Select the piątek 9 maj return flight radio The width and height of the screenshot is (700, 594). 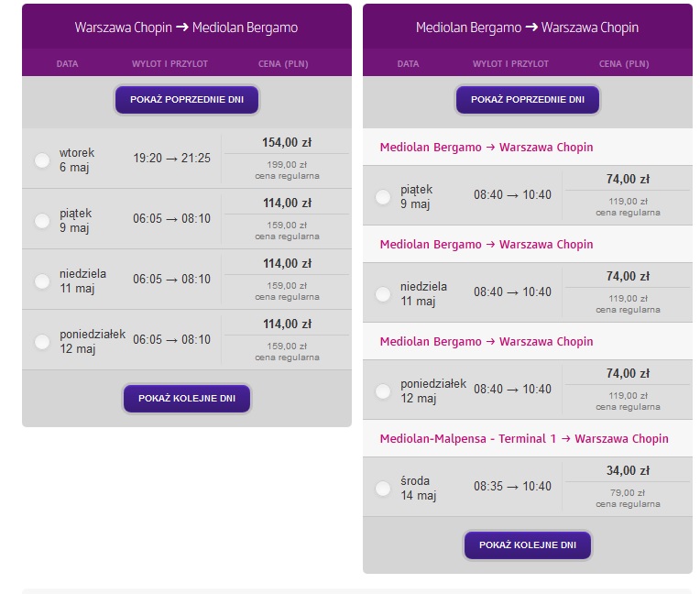pos(383,196)
